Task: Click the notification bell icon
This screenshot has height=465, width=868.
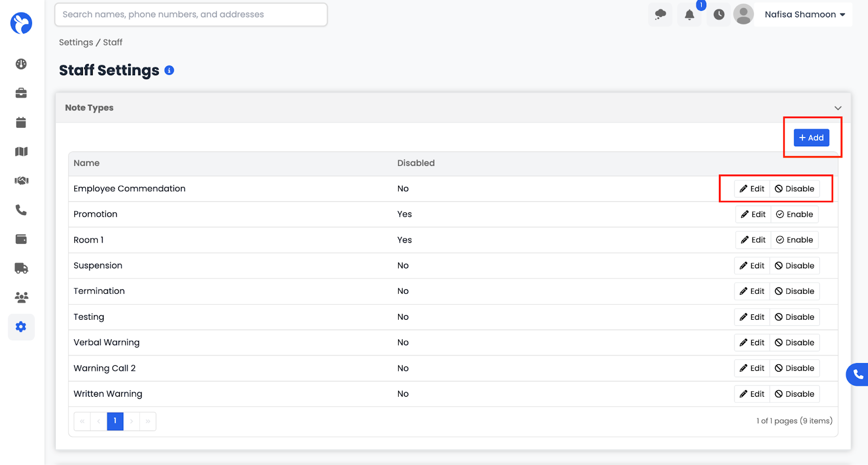Action: tap(690, 15)
